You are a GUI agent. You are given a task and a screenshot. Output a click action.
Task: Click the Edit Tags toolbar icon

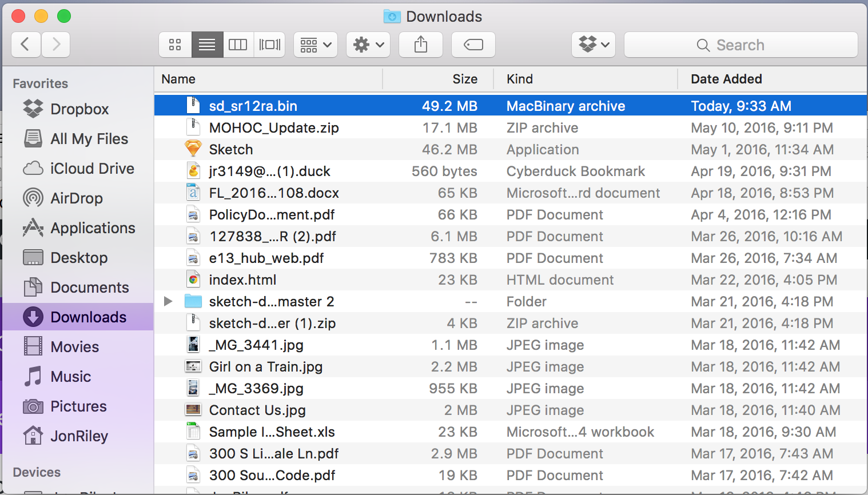pyautogui.click(x=473, y=45)
